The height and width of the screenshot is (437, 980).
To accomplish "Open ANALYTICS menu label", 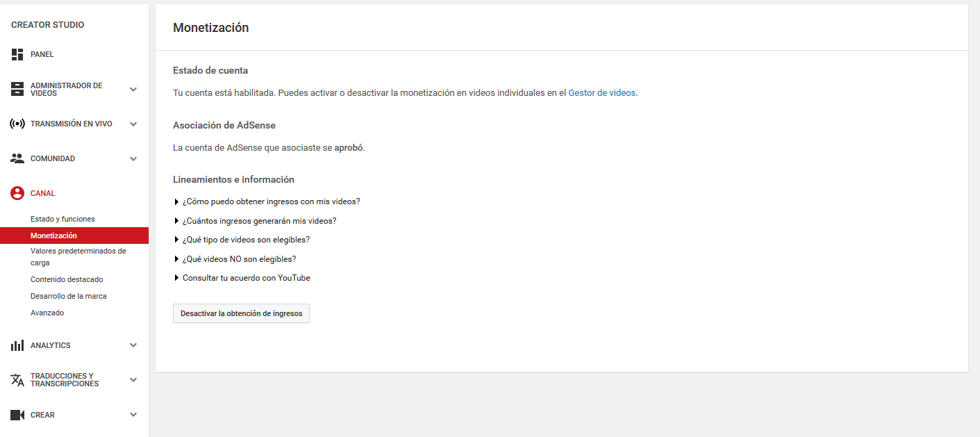I will pyautogui.click(x=51, y=345).
